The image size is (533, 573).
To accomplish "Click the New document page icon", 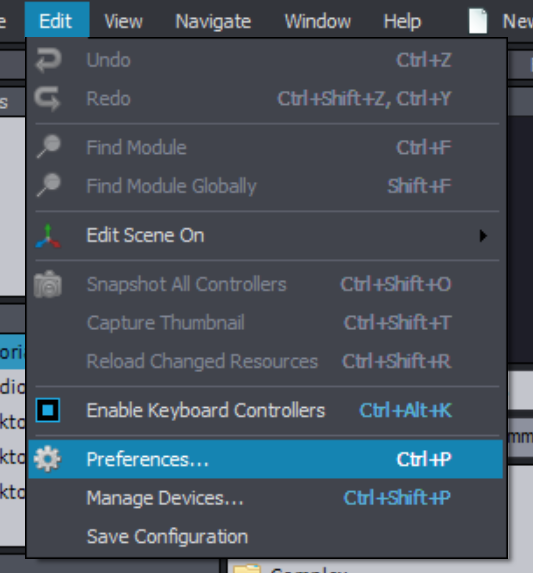I will (478, 21).
